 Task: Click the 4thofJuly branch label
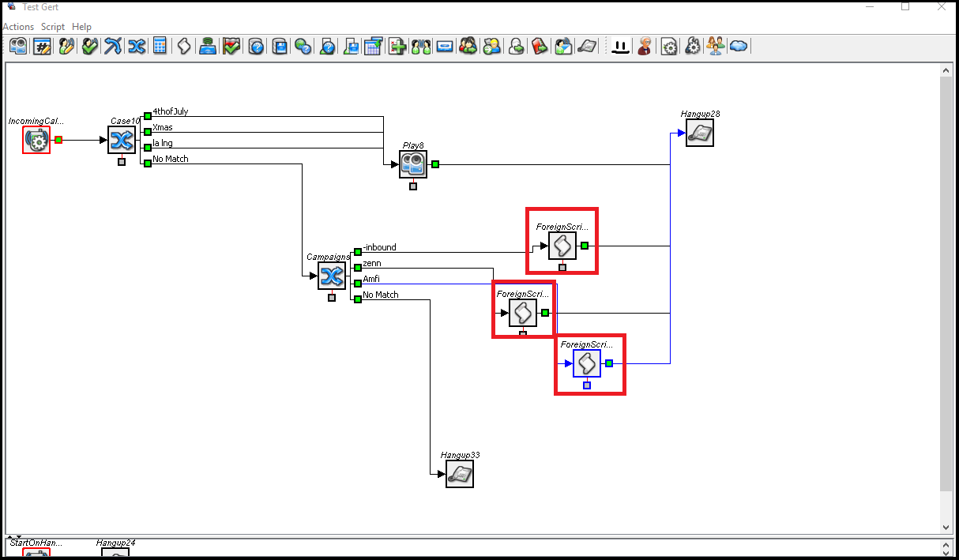(171, 111)
